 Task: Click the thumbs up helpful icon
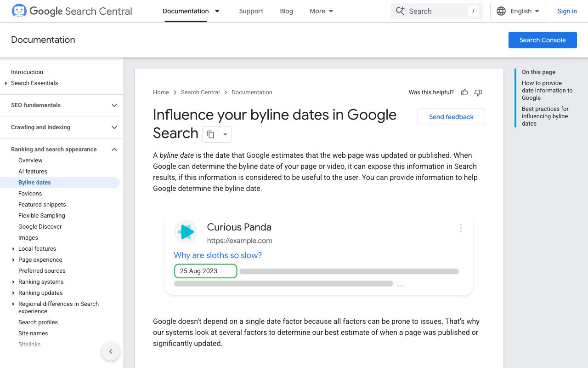(464, 92)
